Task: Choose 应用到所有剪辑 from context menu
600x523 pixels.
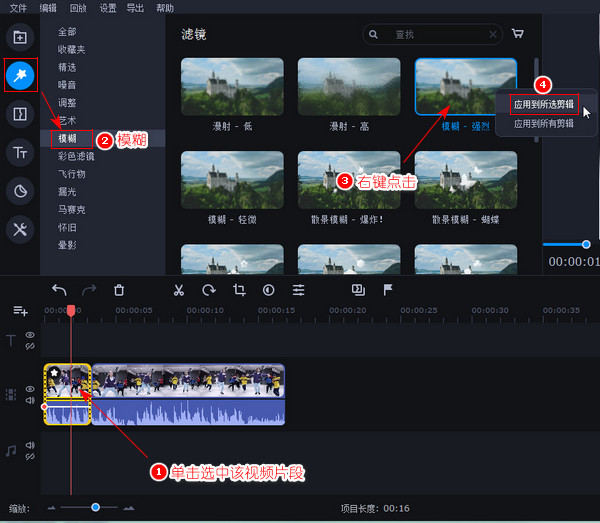Action: point(543,123)
